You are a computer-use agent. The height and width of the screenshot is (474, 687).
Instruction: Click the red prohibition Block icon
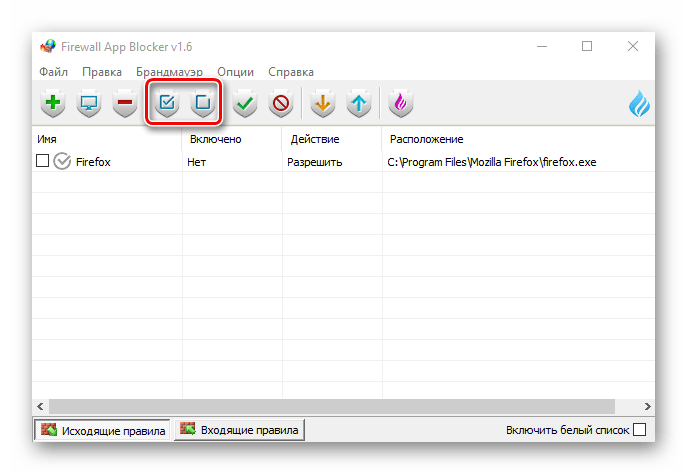pos(281,104)
